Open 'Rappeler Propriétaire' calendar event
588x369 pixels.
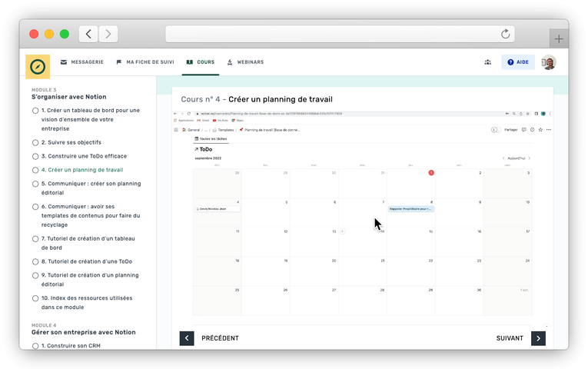pos(411,209)
